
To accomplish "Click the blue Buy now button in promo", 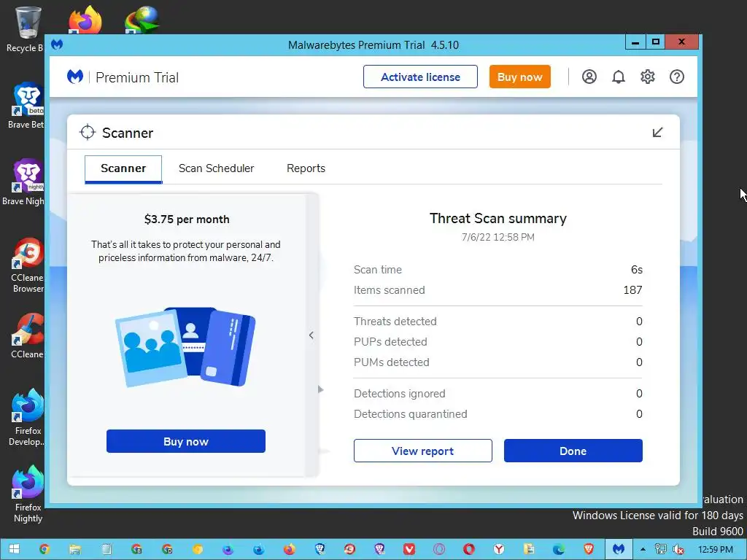I will click(186, 441).
